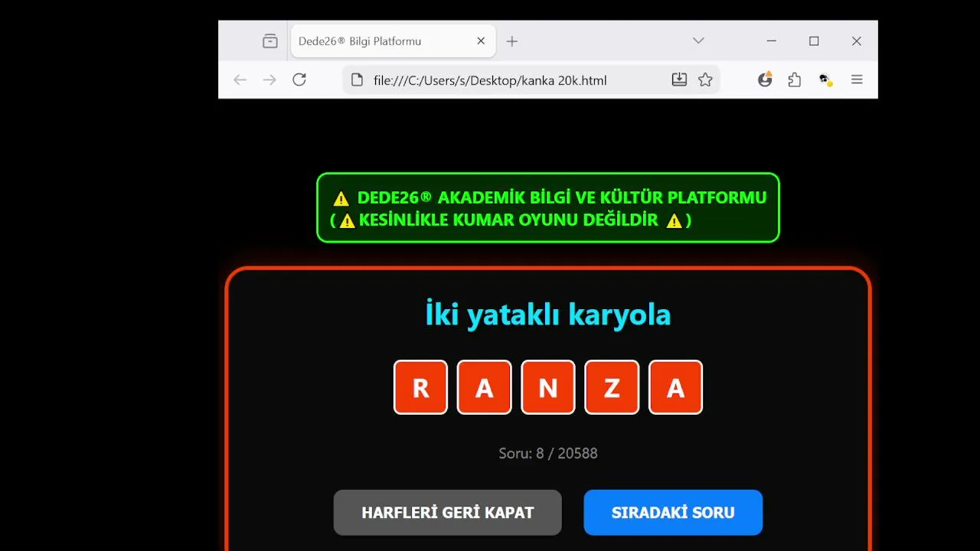Image resolution: width=980 pixels, height=551 pixels.
Task: Click the clue text "İki yataklı karyola"
Action: click(548, 315)
